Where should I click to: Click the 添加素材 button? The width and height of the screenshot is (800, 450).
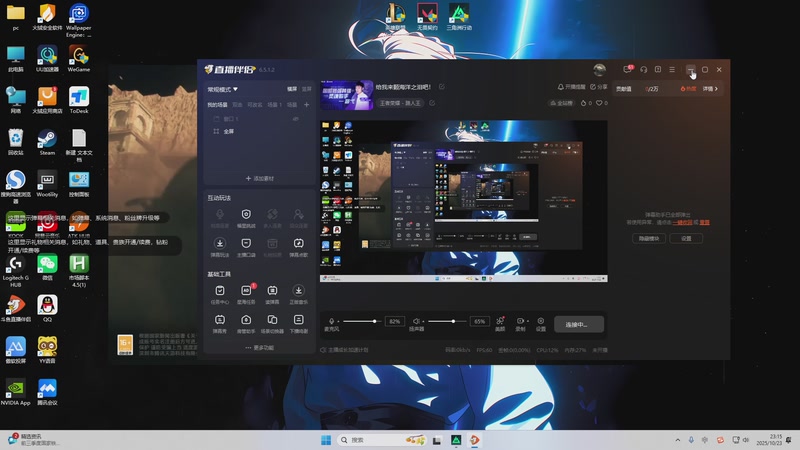coord(260,179)
